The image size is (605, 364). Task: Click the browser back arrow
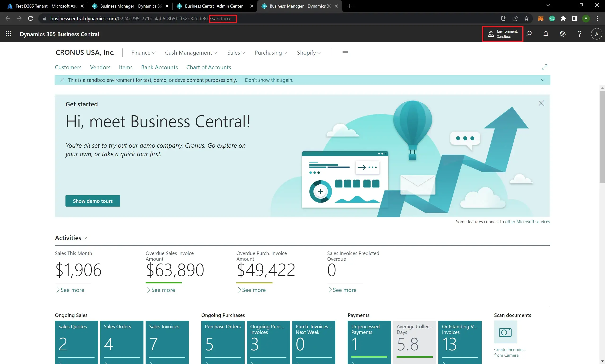point(8,18)
